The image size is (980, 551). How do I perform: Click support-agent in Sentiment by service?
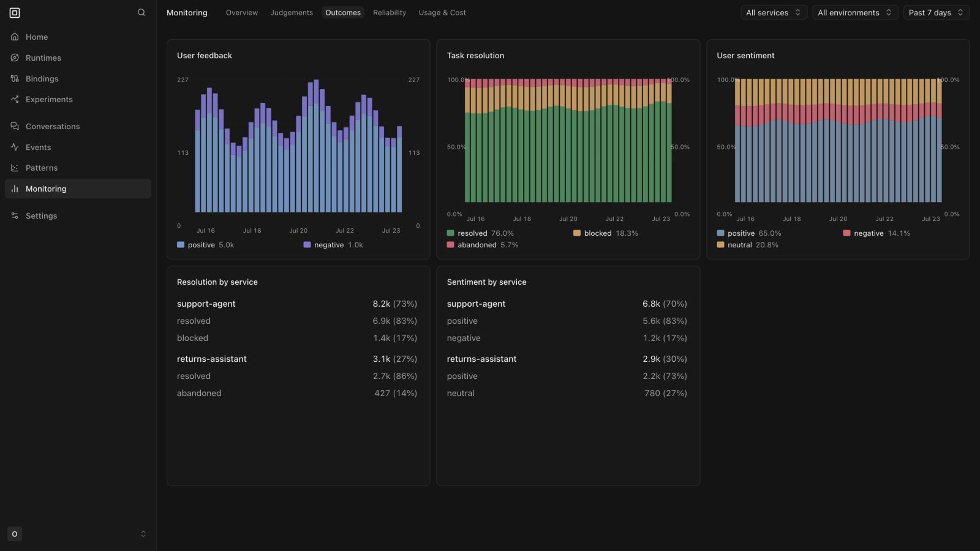476,304
